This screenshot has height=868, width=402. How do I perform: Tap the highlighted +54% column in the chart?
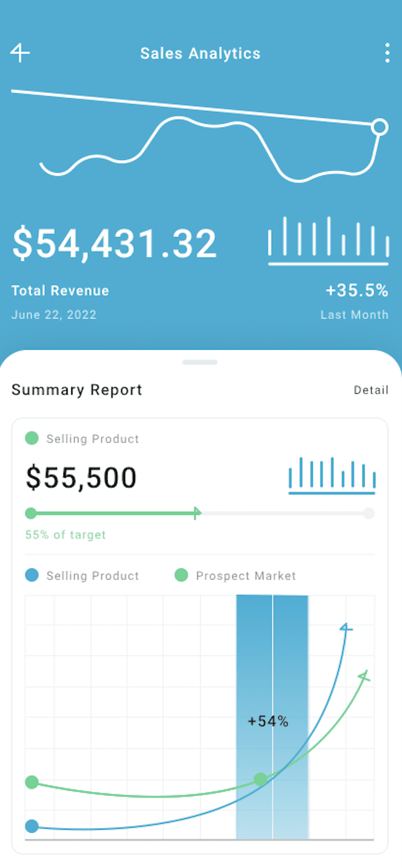272,721
